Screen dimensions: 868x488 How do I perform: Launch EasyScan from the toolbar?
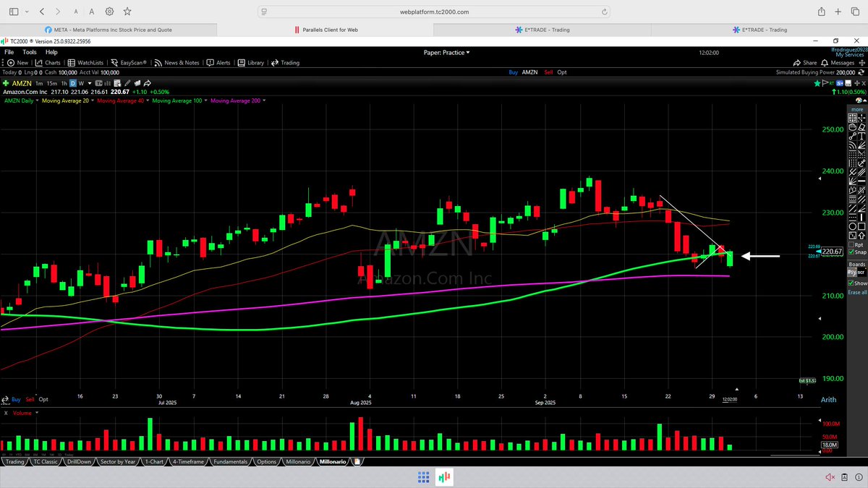click(x=128, y=63)
